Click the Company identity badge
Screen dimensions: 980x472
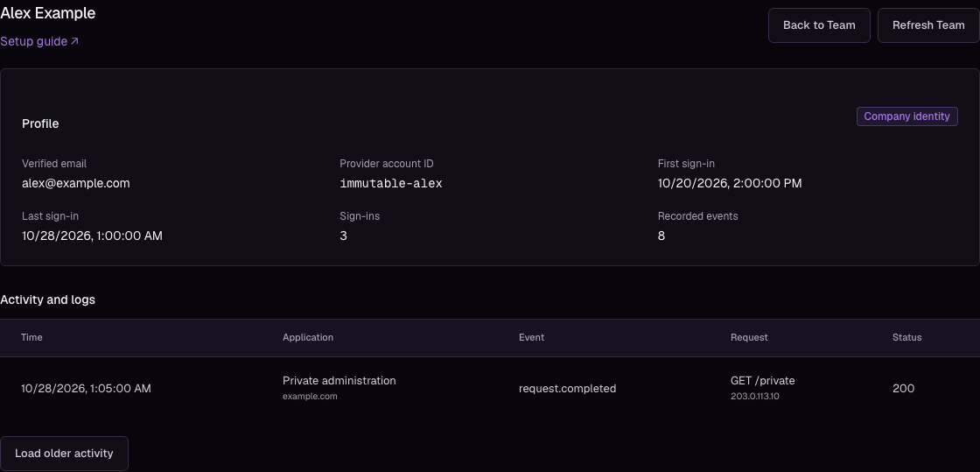tap(906, 116)
